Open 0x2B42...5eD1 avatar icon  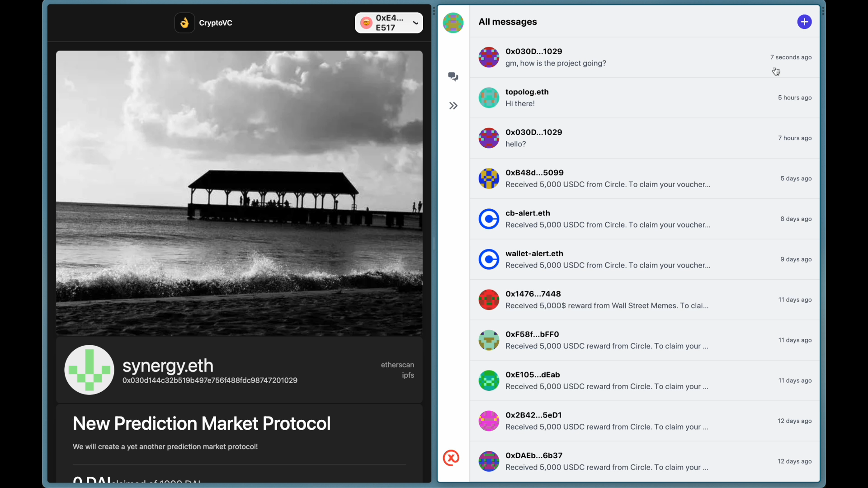pyautogui.click(x=489, y=421)
